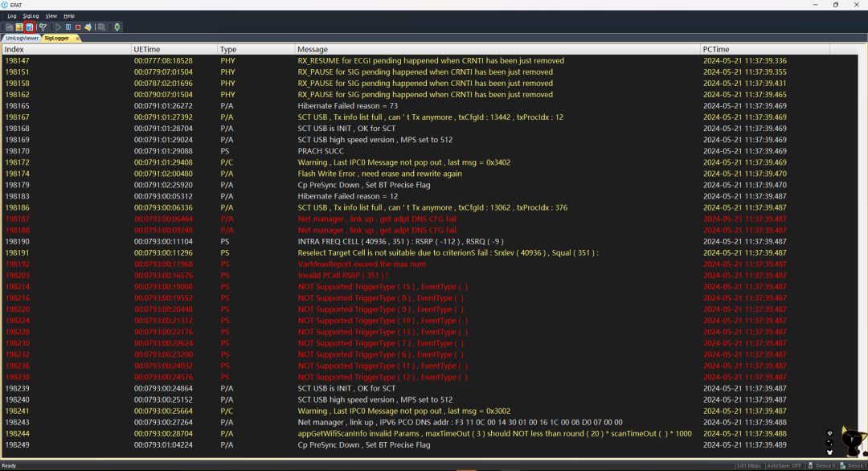Click the Chinese input mode circle icon
The height and width of the screenshot is (471, 868).
[x=829, y=432]
